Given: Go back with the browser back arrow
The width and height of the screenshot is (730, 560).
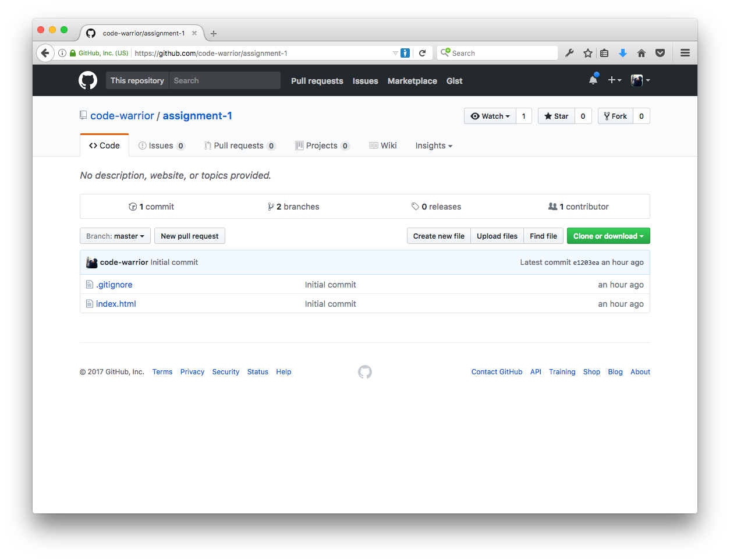Looking at the screenshot, I should [x=45, y=53].
